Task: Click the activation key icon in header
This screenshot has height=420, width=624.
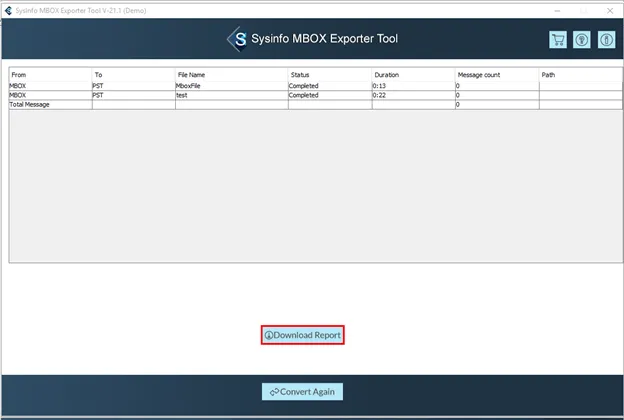Action: click(x=582, y=40)
